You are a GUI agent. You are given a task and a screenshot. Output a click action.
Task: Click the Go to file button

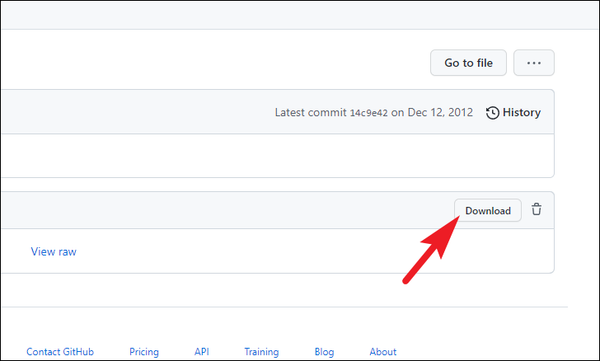tap(468, 63)
